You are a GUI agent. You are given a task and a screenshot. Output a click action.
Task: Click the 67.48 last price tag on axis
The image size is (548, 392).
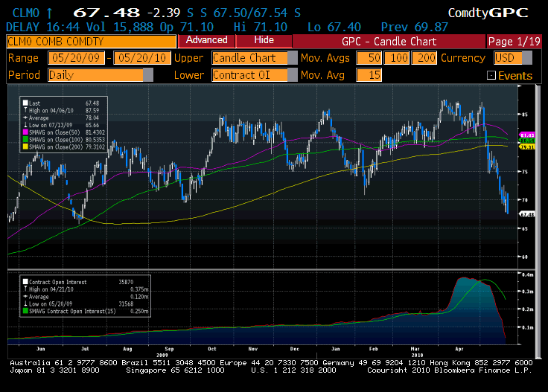point(528,214)
